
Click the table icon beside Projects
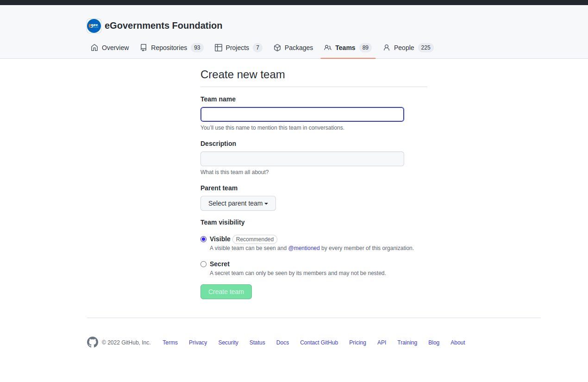coord(219,48)
